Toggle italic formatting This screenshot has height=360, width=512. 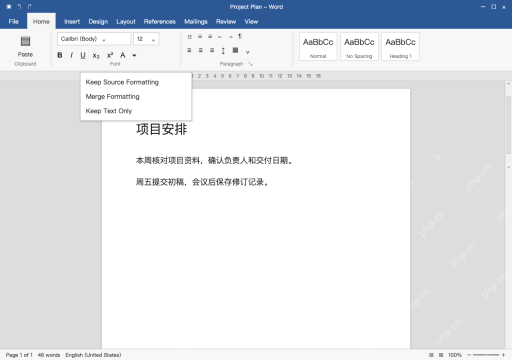point(71,55)
